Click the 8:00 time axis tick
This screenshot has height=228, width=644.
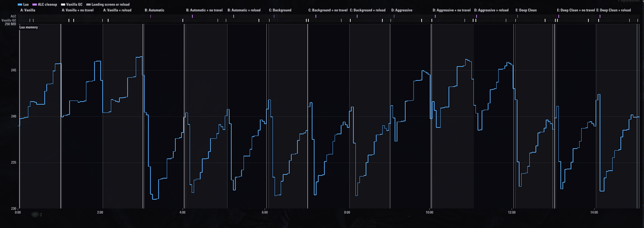click(x=347, y=212)
